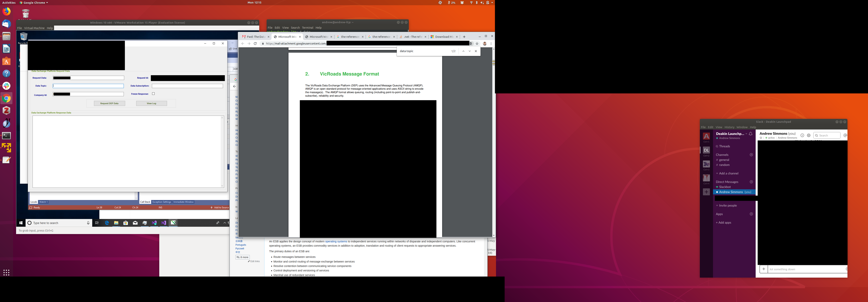Switch to the DL workspace in Slack
Viewport: 868px width, 302px height.
click(x=706, y=150)
